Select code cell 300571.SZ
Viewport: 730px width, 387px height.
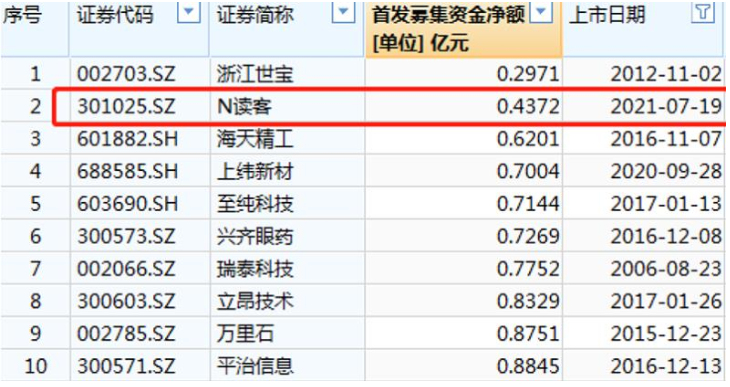(x=126, y=366)
